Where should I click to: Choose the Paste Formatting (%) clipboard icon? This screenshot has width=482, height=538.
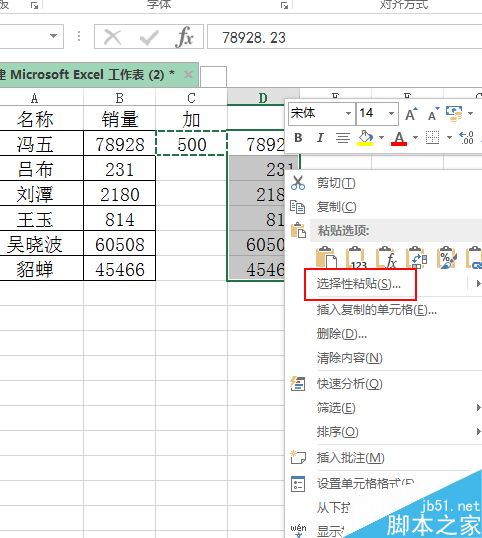(447, 257)
